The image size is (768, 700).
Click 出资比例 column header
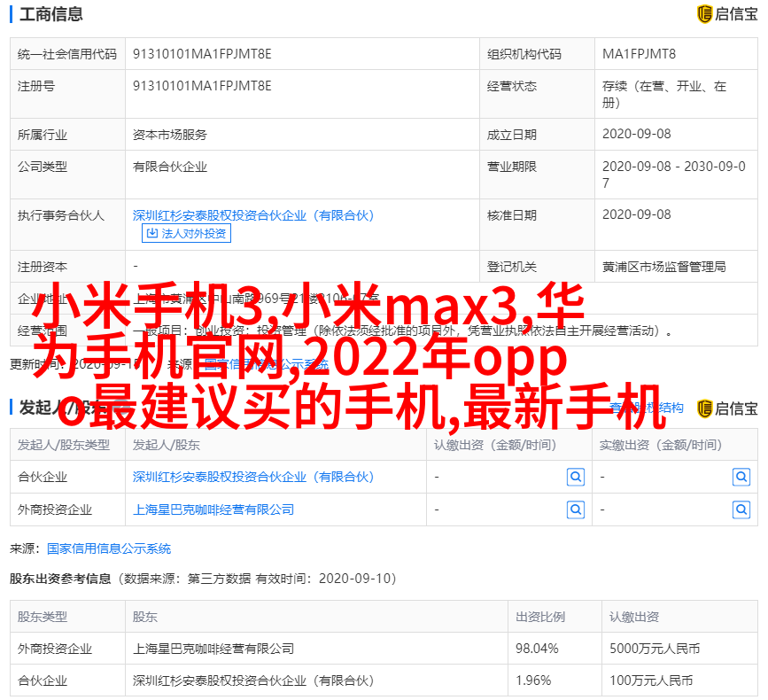point(539,617)
